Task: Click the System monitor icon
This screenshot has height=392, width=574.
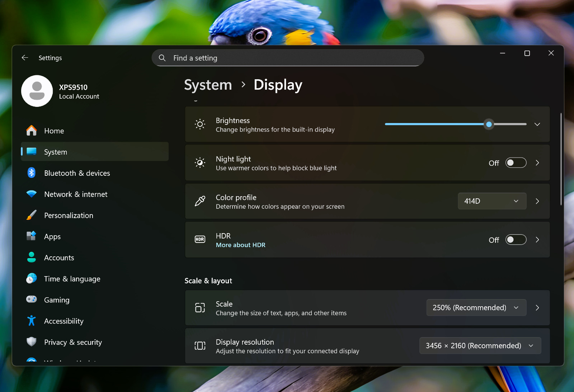Action: (32, 152)
